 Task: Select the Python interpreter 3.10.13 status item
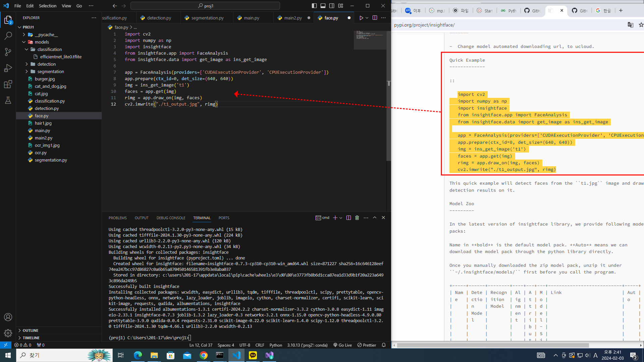(307, 345)
